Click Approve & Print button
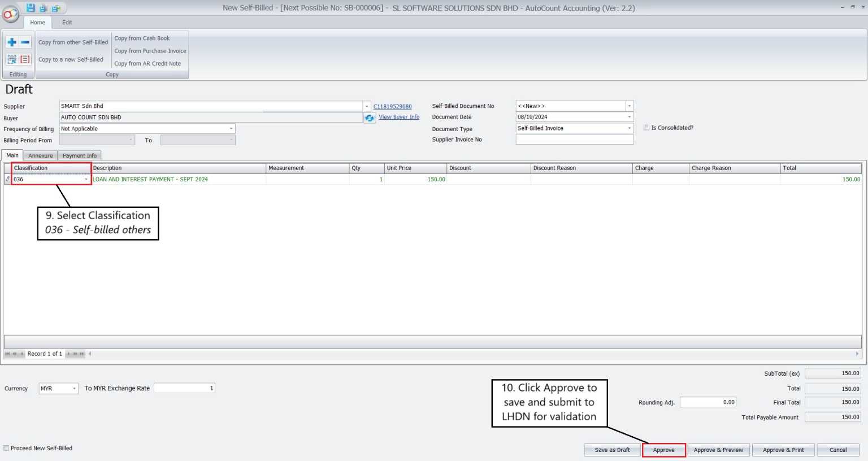Image resolution: width=868 pixels, height=461 pixels. pyautogui.click(x=783, y=450)
